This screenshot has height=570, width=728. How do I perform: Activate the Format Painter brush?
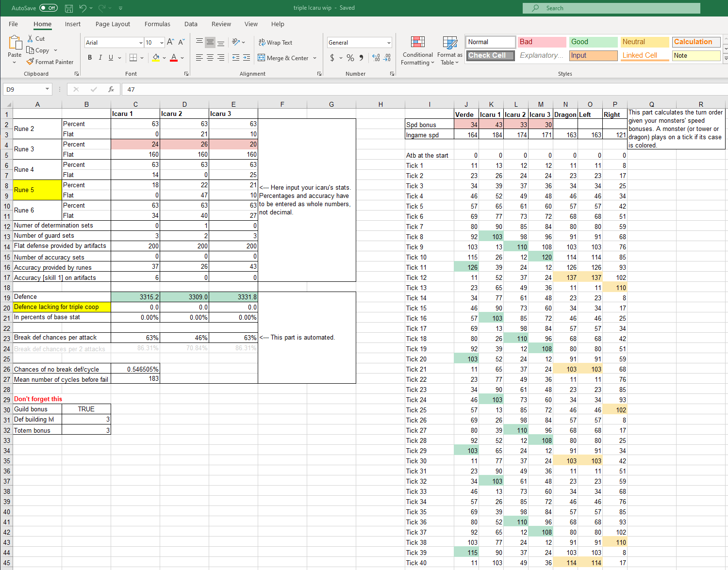(50, 62)
